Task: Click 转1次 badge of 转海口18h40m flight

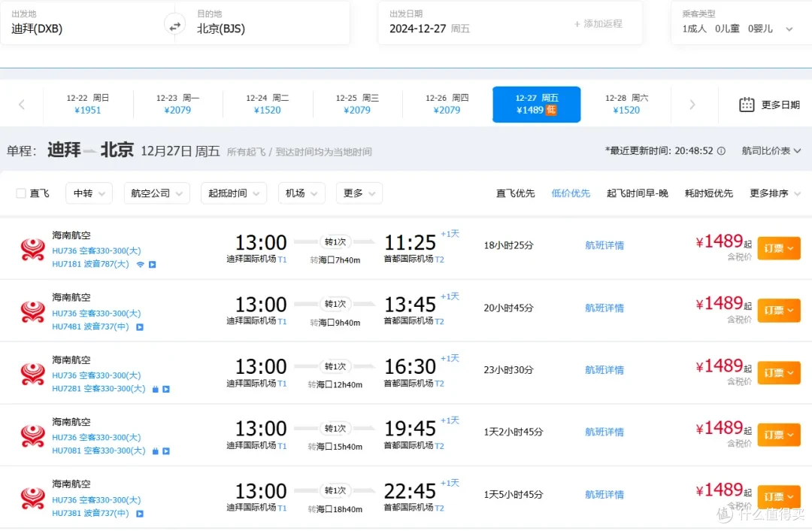Action: (335, 490)
